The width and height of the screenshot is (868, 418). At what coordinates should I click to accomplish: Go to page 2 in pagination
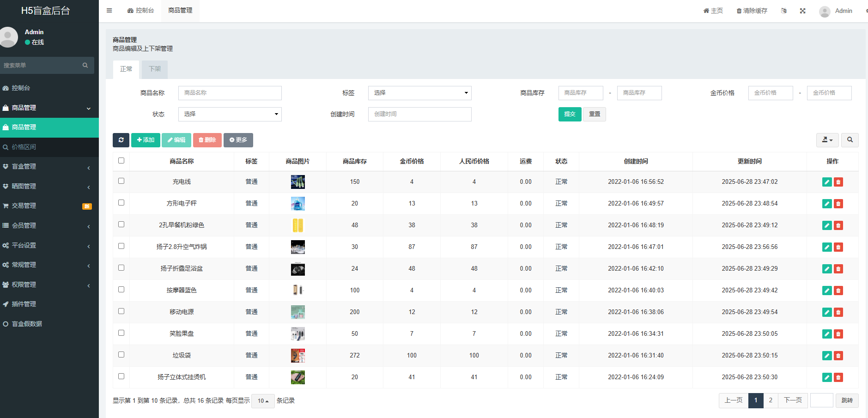point(771,400)
